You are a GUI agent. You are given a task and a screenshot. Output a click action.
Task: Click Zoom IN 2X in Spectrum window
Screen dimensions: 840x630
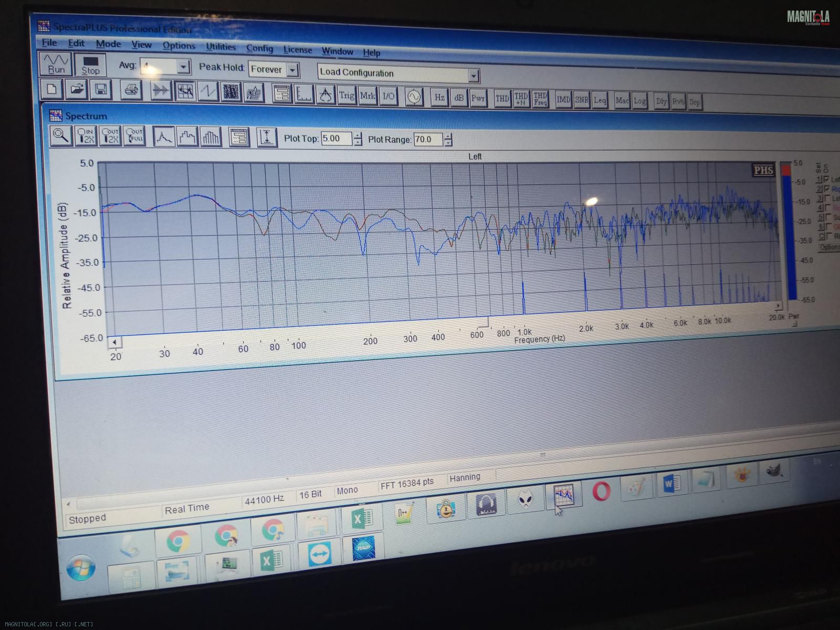[86, 136]
